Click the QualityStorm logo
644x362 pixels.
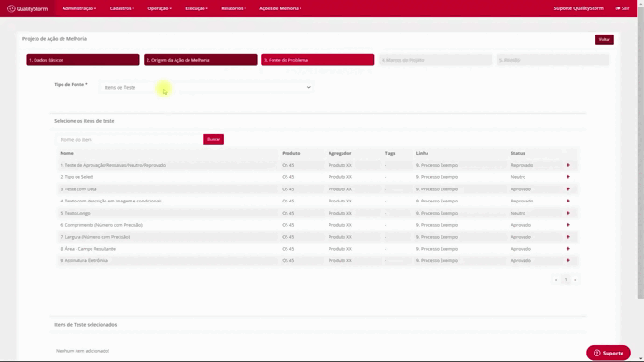27,8
